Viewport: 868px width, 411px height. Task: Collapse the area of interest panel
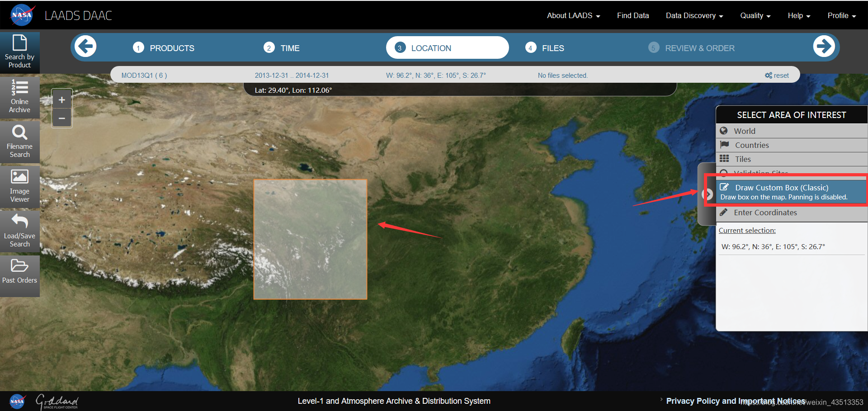coord(708,194)
